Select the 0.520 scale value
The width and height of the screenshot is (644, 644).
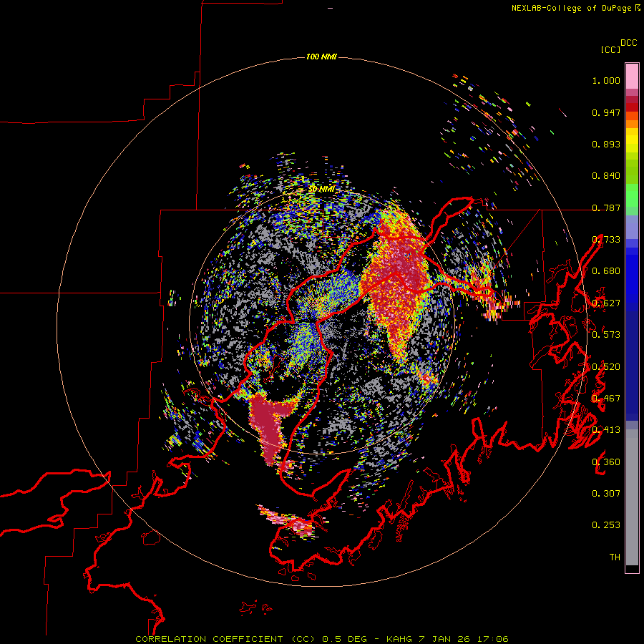click(x=606, y=367)
